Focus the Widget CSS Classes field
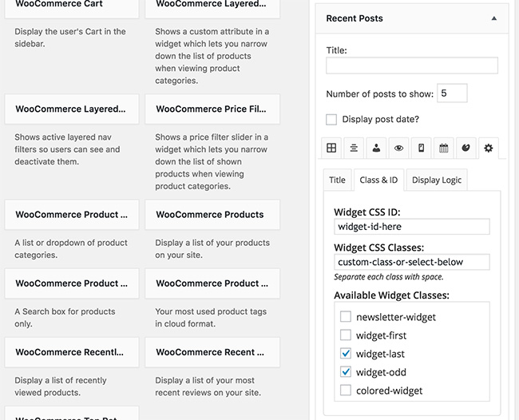Viewport: 519px width, 420px height. (412, 262)
